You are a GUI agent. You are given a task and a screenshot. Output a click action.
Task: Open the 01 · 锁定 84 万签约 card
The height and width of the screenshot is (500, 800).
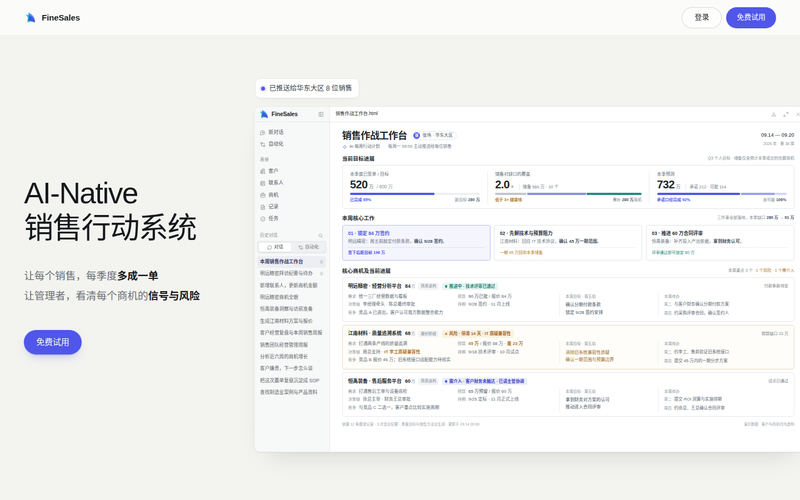coord(416,243)
